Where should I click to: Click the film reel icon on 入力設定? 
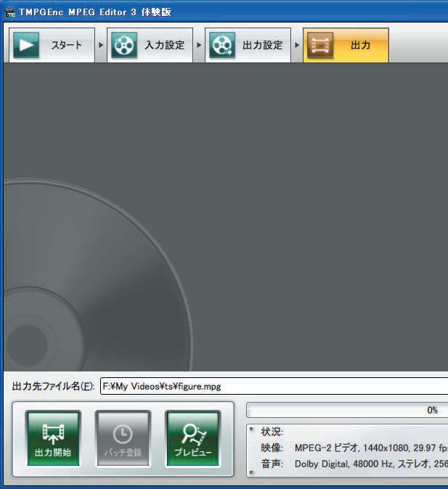coord(124,45)
